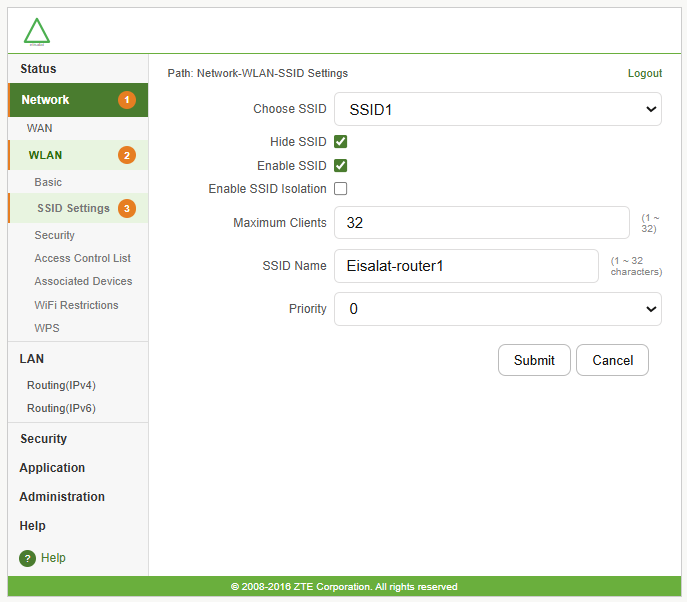Click the Path: Network-WLAN-SSID Settings text
This screenshot has height=602, width=687.
pyautogui.click(x=258, y=73)
